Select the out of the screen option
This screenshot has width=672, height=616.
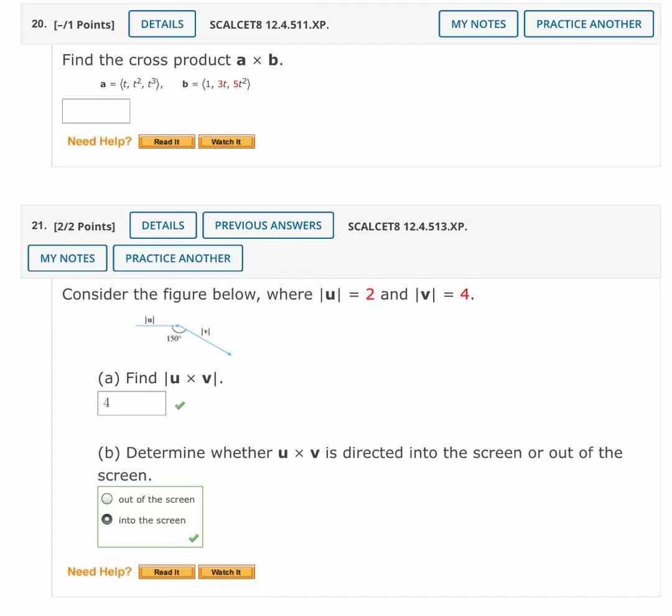pos(107,498)
